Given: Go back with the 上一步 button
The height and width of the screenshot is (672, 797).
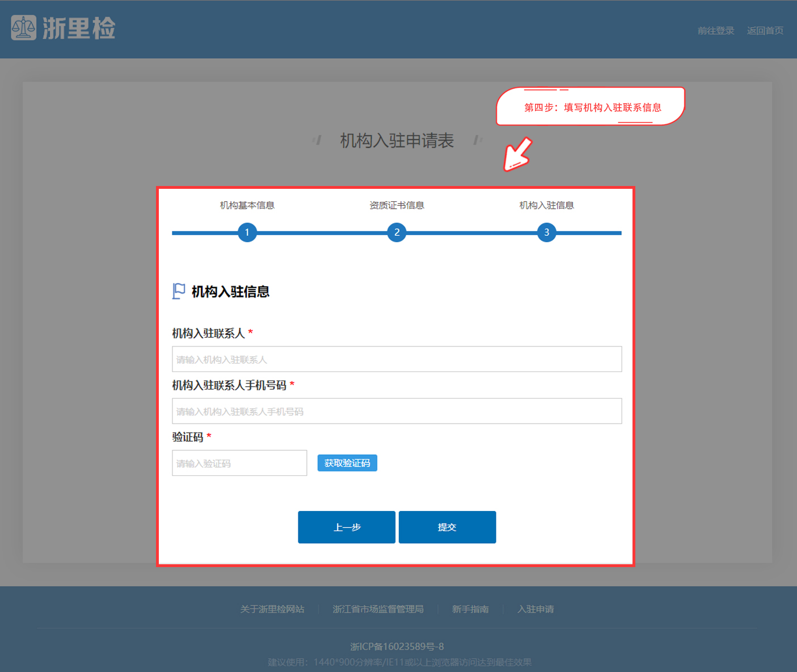Looking at the screenshot, I should (x=347, y=527).
